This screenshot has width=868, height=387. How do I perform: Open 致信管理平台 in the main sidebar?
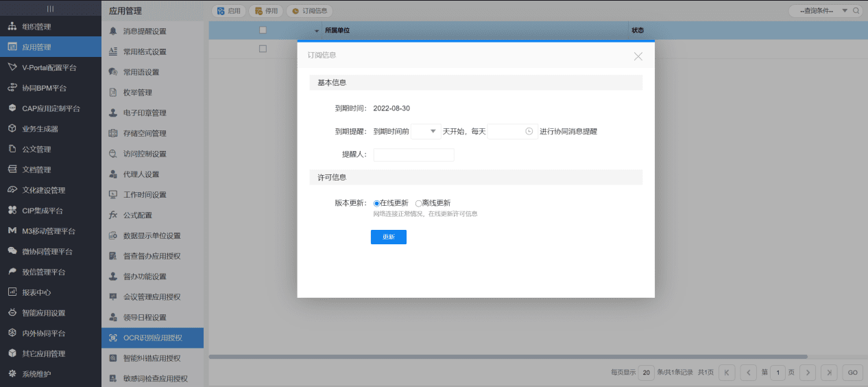[51, 272]
